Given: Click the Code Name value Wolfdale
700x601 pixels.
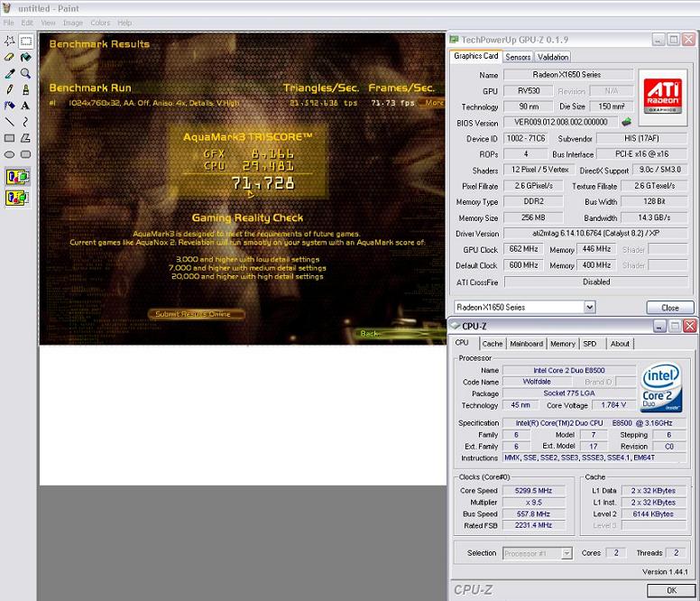Looking at the screenshot, I should (x=537, y=382).
